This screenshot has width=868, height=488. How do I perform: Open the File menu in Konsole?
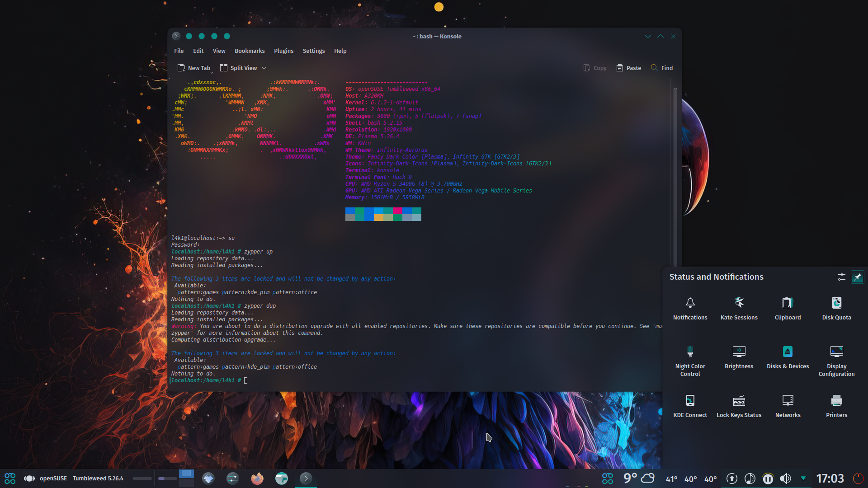[179, 51]
